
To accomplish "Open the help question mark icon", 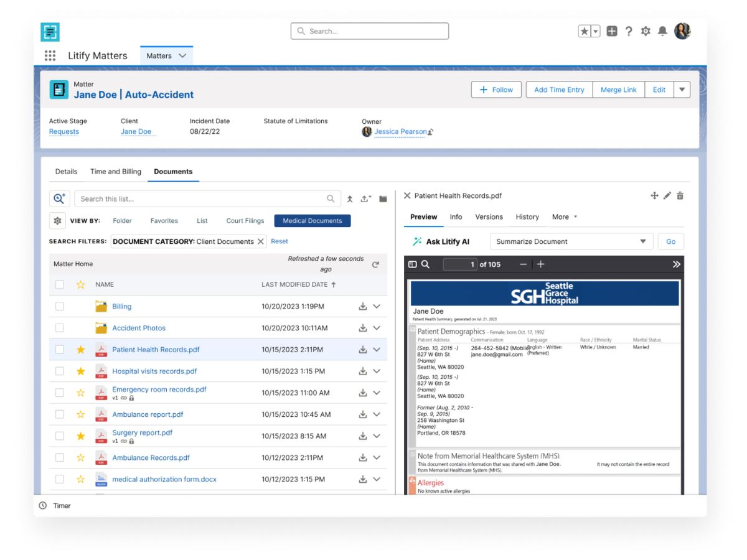I will click(629, 31).
